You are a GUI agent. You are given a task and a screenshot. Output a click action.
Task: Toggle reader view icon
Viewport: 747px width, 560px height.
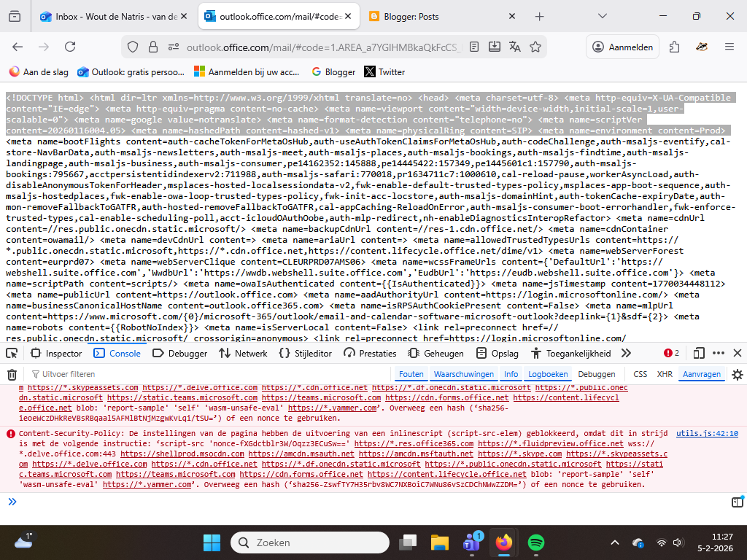(x=474, y=47)
